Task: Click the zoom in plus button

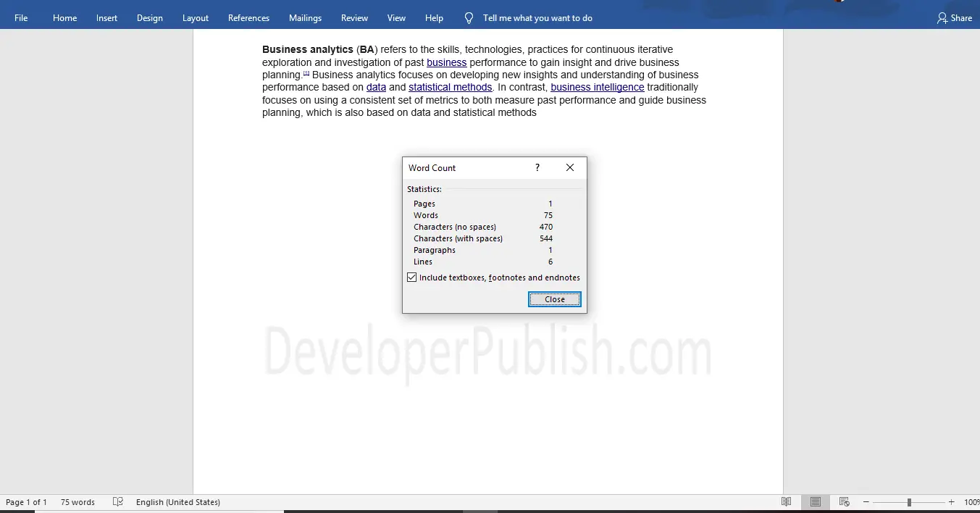Action: pos(951,502)
